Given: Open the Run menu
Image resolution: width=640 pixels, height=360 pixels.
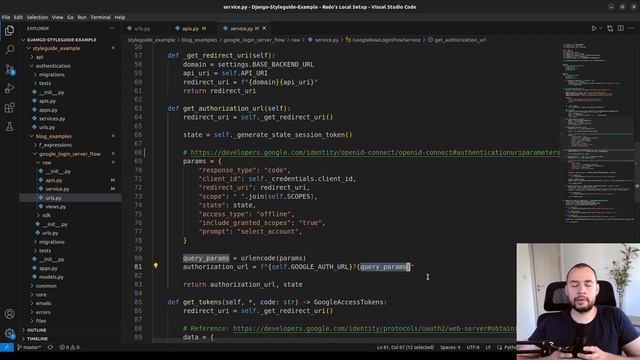Looking at the screenshot, I should pyautogui.click(x=82, y=17).
